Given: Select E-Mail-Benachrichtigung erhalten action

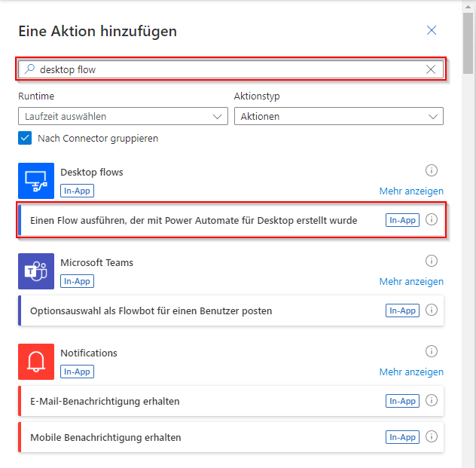Looking at the screenshot, I should 230,401.
